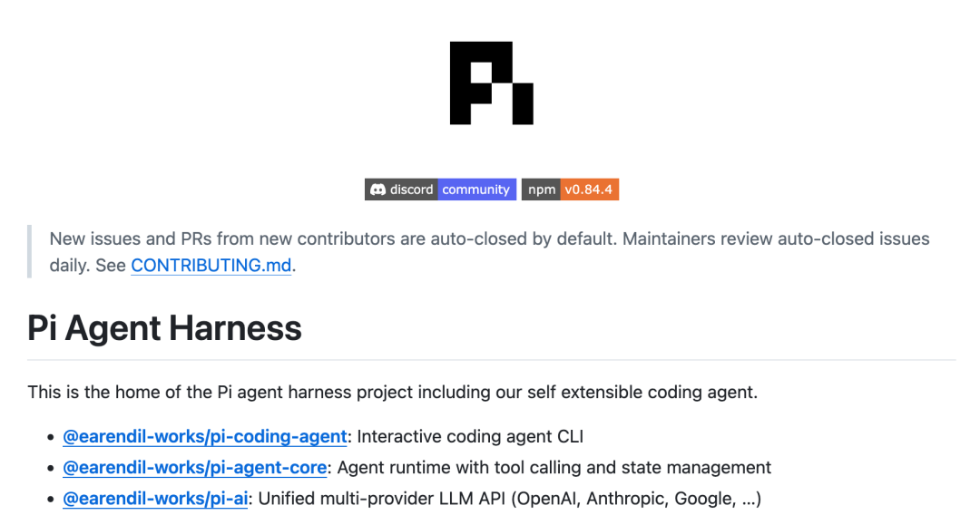Screen dimensions: 980x525
Task: Open the orange v0.84.4 version badge
Action: click(x=590, y=190)
